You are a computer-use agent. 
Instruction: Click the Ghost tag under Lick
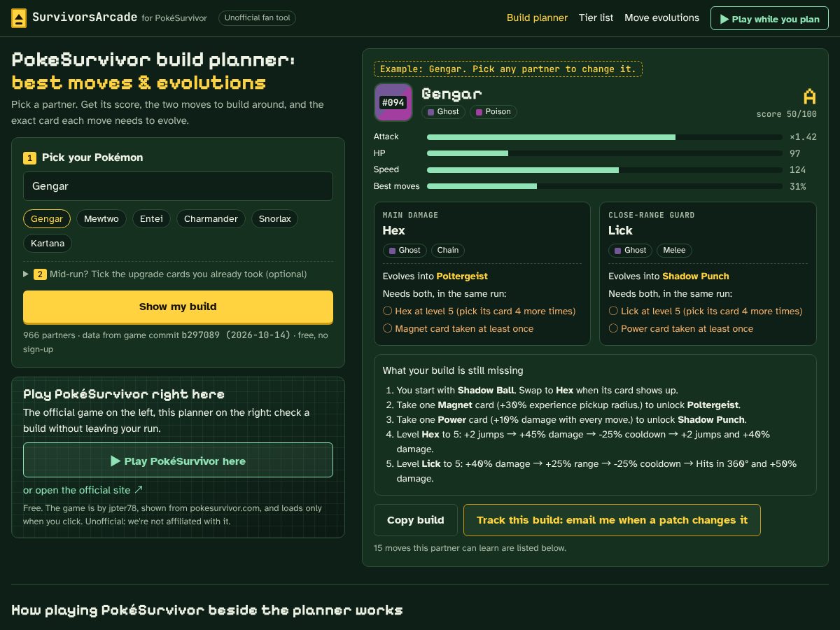click(630, 250)
